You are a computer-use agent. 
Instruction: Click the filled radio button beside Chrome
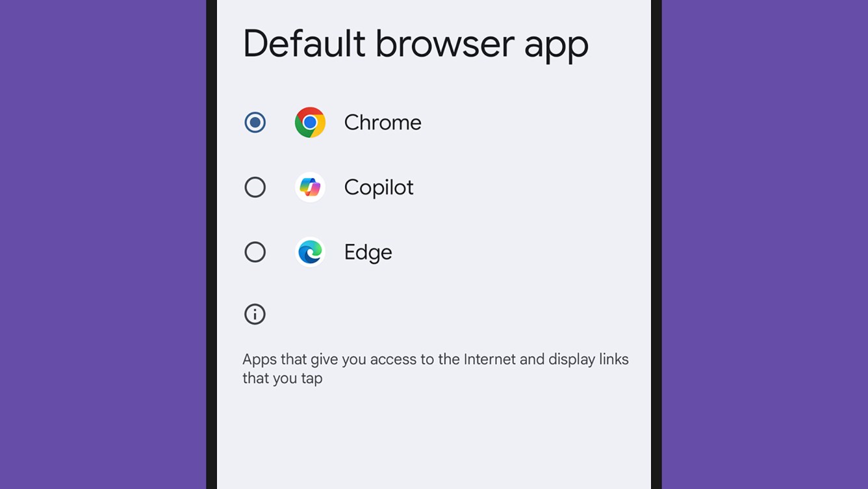point(255,122)
